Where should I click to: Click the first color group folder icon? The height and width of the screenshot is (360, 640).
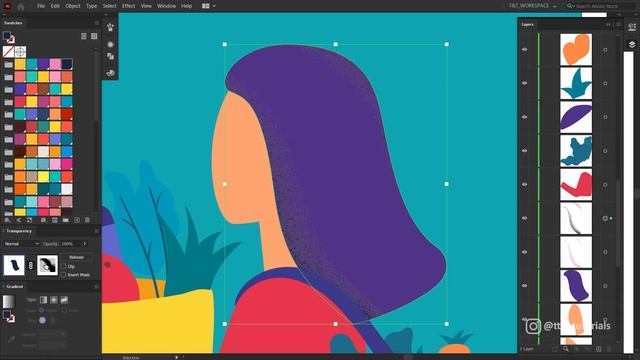tap(9, 64)
